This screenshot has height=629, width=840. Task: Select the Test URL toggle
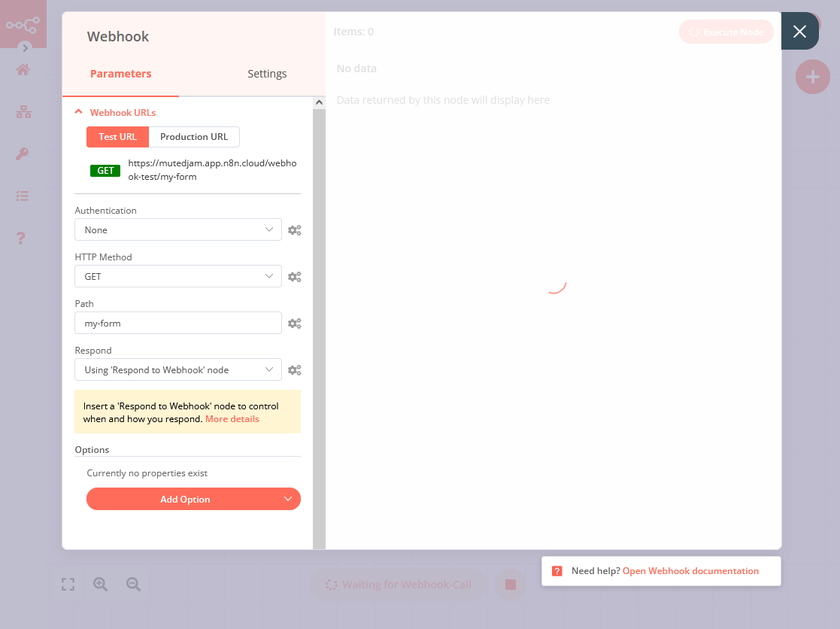click(117, 136)
